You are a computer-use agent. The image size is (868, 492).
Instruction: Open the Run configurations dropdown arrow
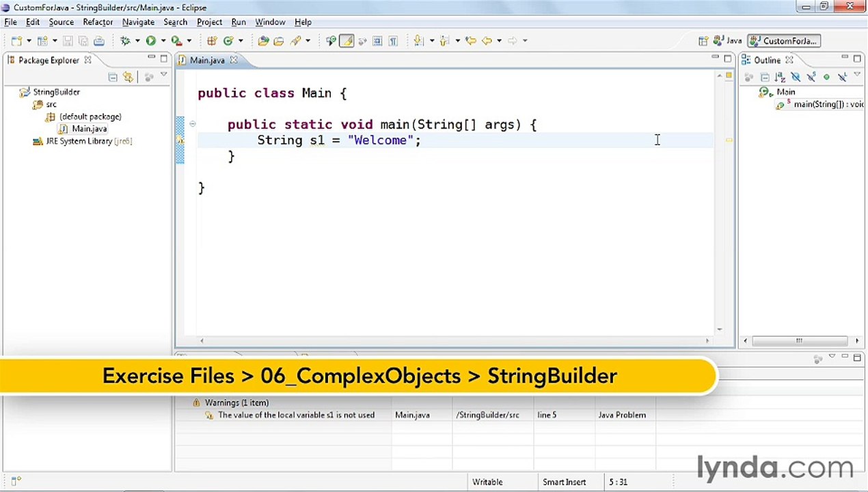point(163,41)
